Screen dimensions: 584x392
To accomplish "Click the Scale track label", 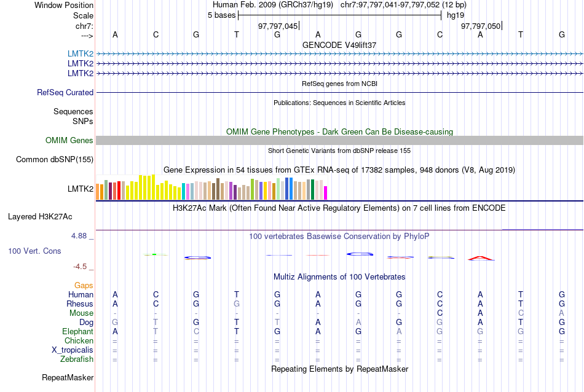I will click(83, 15).
